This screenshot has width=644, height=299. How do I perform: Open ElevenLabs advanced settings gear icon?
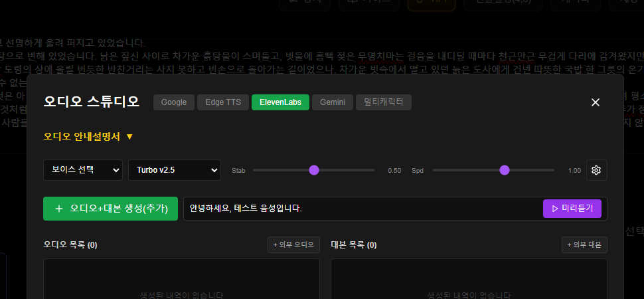pyautogui.click(x=596, y=170)
